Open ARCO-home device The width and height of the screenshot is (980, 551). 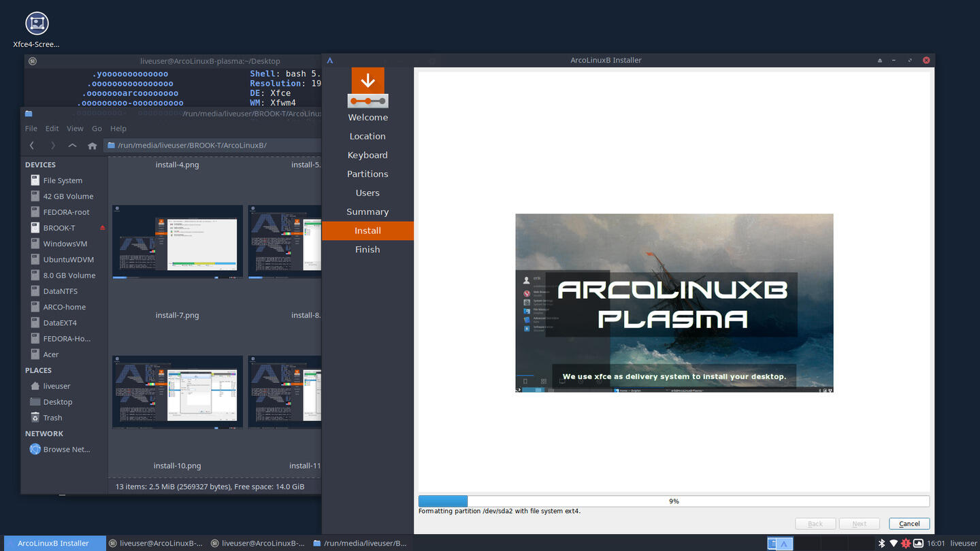click(x=65, y=307)
